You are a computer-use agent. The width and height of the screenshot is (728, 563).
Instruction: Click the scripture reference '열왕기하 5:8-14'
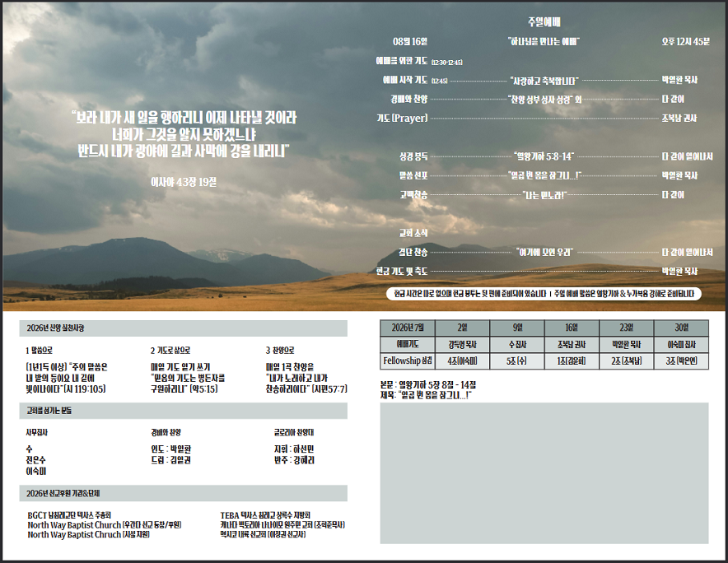[544, 156]
